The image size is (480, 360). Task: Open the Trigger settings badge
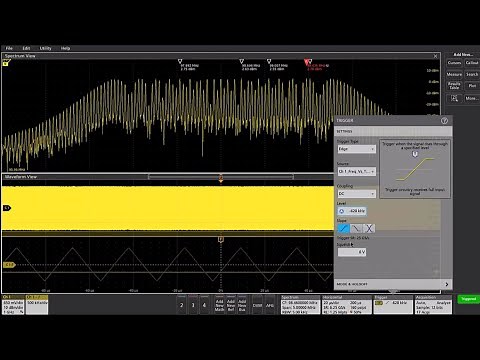pyautogui.click(x=393, y=305)
